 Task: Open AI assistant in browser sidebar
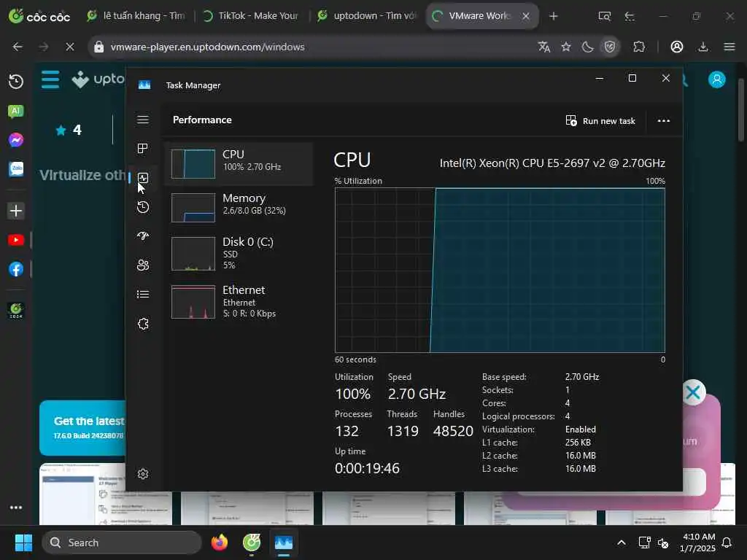point(16,112)
